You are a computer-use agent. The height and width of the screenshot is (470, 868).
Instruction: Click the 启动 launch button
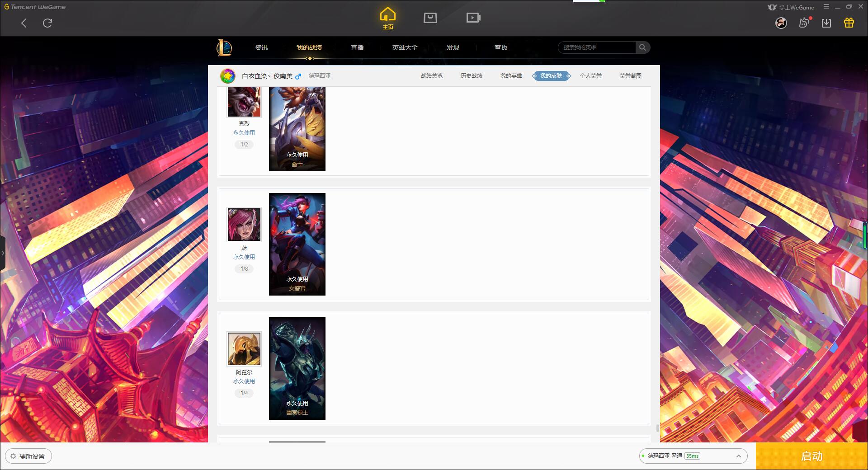click(811, 456)
